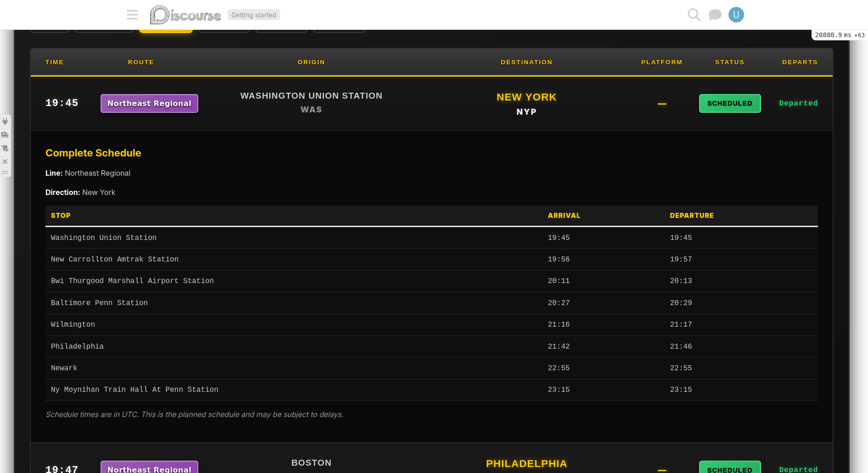The height and width of the screenshot is (473, 868).
Task: Select the highlighted yellow filter tab
Action: (166, 31)
